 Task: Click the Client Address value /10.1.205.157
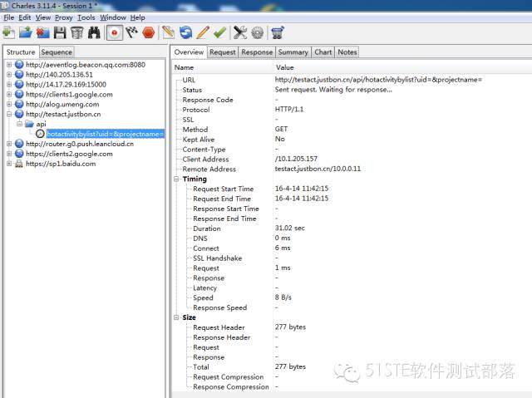pyautogui.click(x=296, y=159)
